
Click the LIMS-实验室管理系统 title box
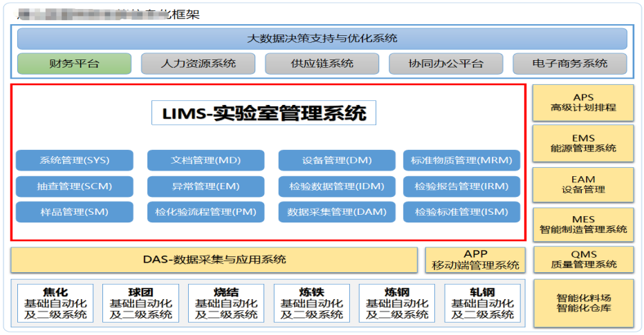pos(264,113)
